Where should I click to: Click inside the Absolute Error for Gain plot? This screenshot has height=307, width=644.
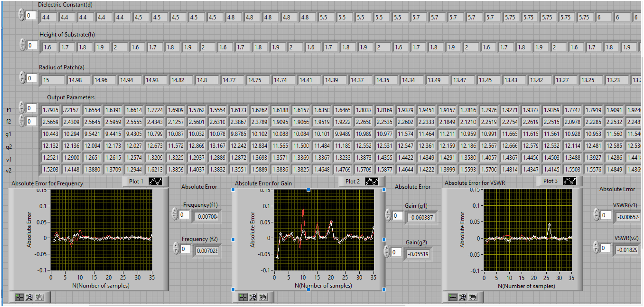tap(324, 230)
